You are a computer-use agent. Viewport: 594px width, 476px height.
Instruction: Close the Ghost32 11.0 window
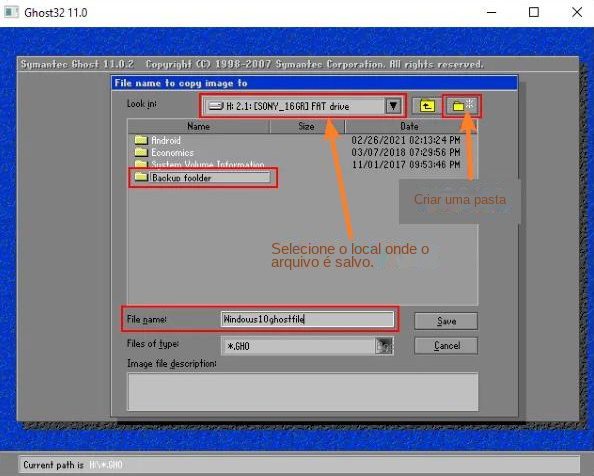577,12
